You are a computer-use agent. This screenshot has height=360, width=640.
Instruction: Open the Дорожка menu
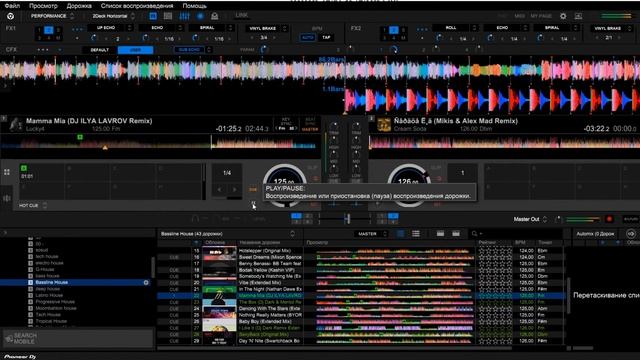tap(79, 6)
